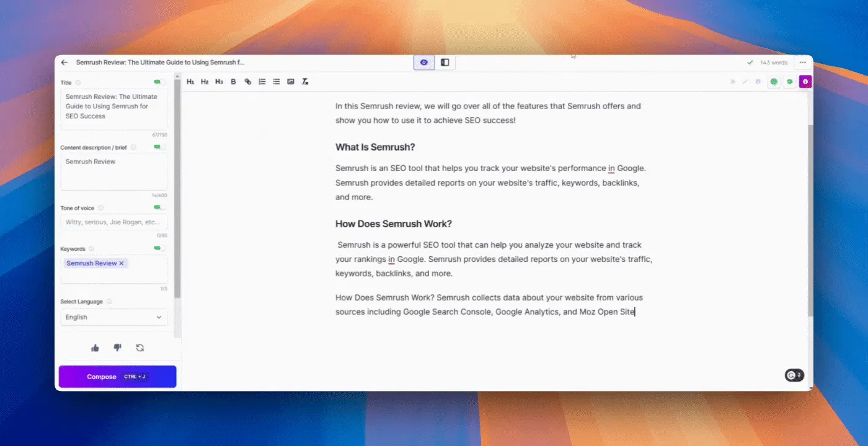The height and width of the screenshot is (446, 868).
Task: Clear text formatting with the Tx icon
Action: coord(304,81)
